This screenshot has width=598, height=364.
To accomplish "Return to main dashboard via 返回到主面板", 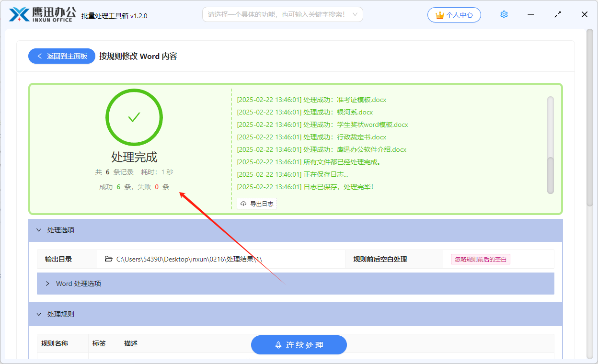I will pos(61,56).
